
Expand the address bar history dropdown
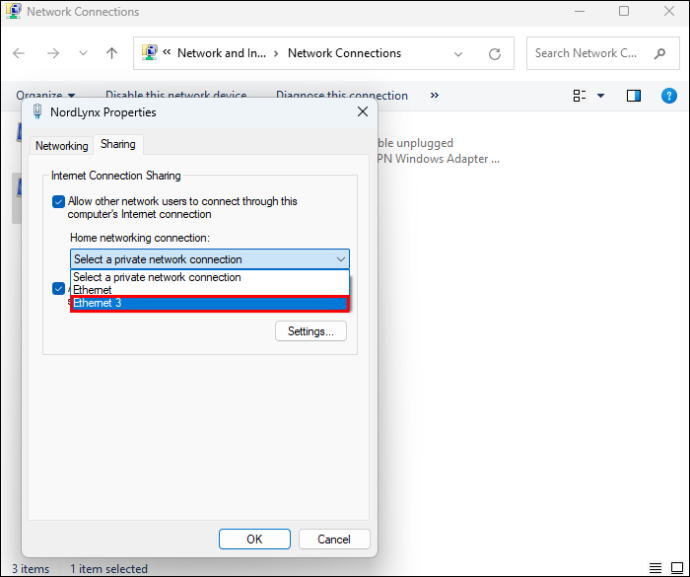point(458,54)
